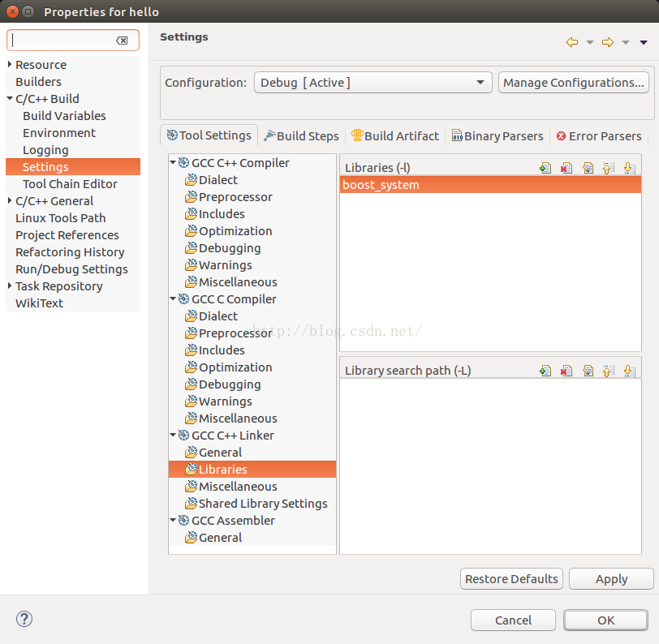Click the Build Steps tab icon

(269, 135)
